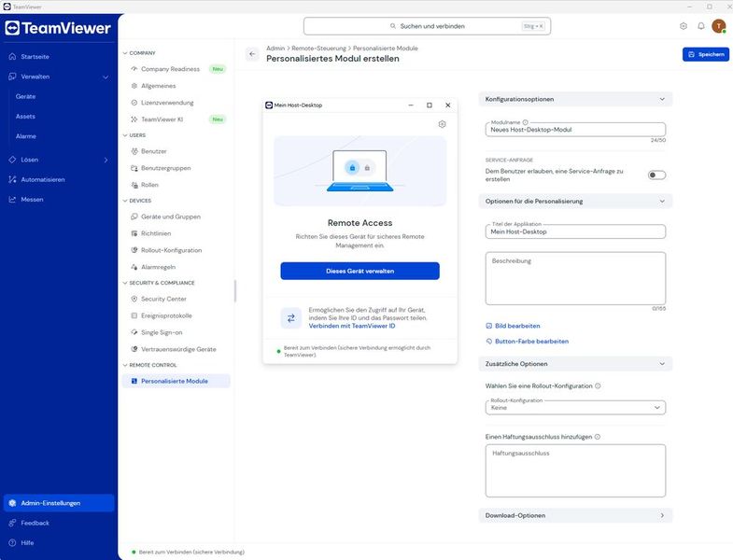The width and height of the screenshot is (733, 560).
Task: Click the Beschreibung text area
Action: 575,278
